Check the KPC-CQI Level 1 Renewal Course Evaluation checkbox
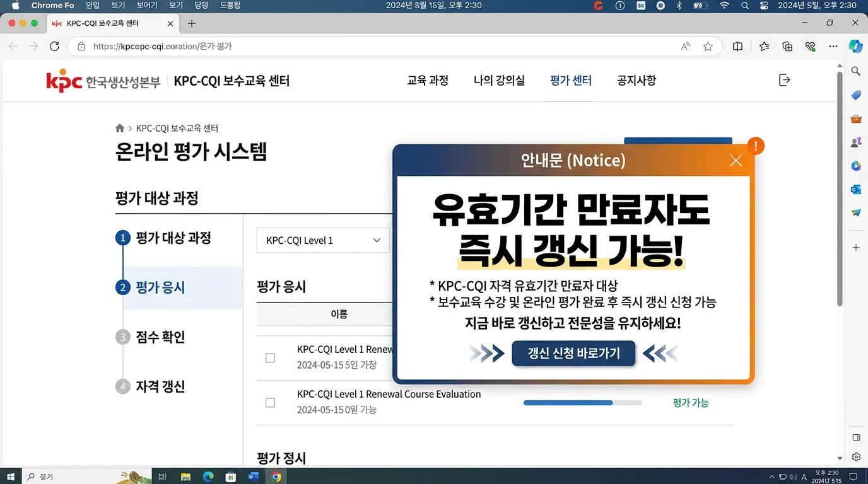This screenshot has width=868, height=484. tap(270, 402)
